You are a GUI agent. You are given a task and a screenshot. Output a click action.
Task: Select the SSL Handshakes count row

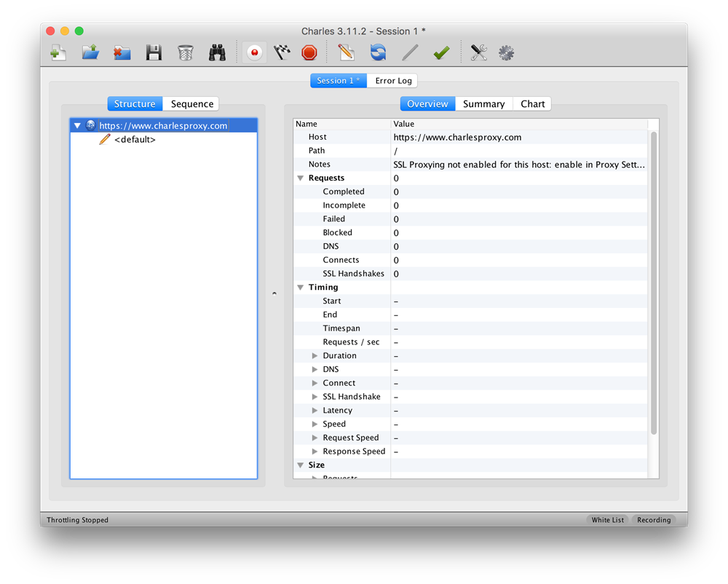[470, 273]
